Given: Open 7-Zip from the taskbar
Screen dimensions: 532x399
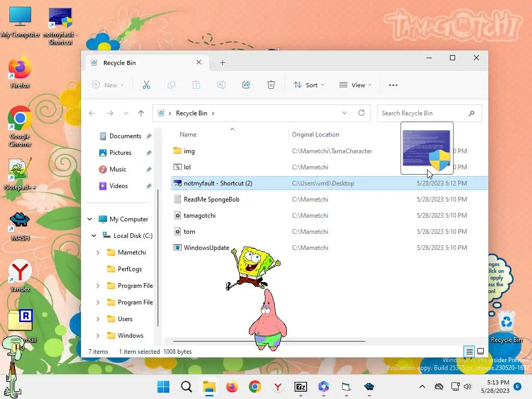Looking at the screenshot, I should point(301,387).
